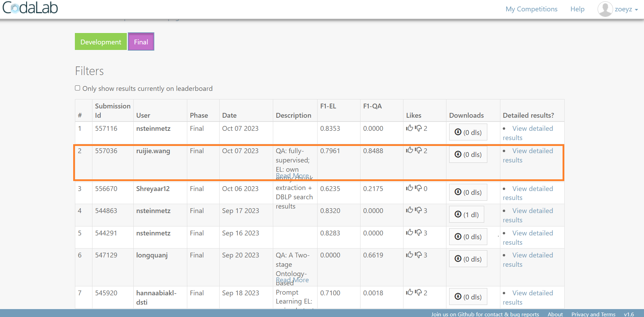Open View detailed results for submission 557116

tap(532, 128)
